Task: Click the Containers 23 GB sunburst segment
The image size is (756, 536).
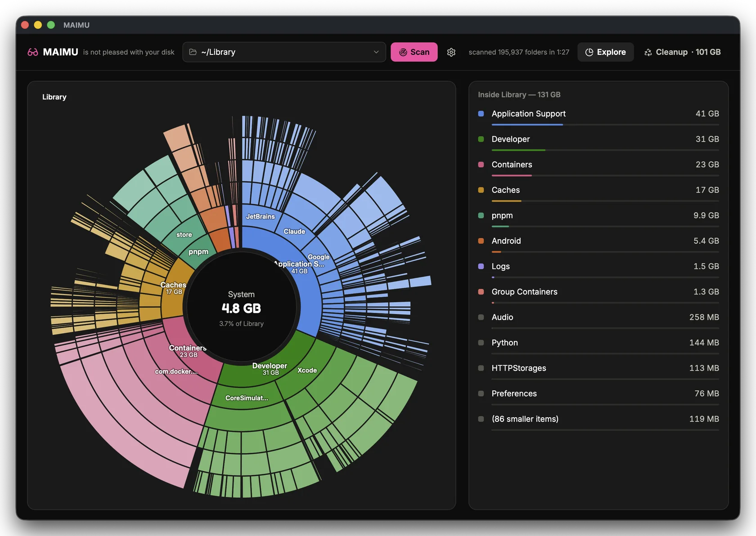Action: pyautogui.click(x=188, y=351)
